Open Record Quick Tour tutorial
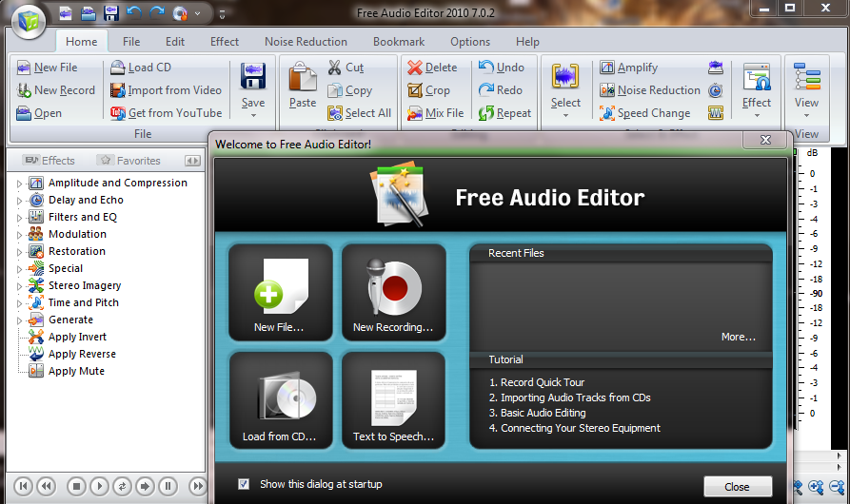Screen dimensions: 850x504 (x=537, y=382)
